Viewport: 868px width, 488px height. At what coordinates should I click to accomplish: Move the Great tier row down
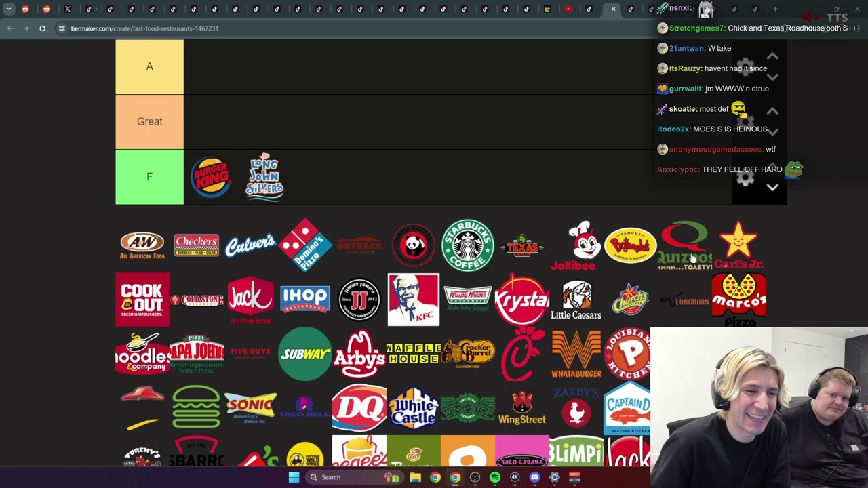point(772,132)
